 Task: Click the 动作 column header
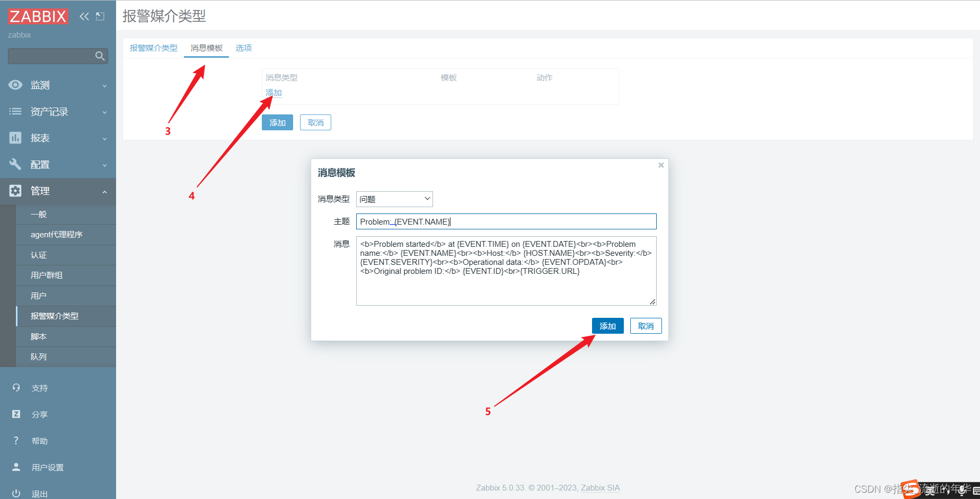[x=544, y=77]
